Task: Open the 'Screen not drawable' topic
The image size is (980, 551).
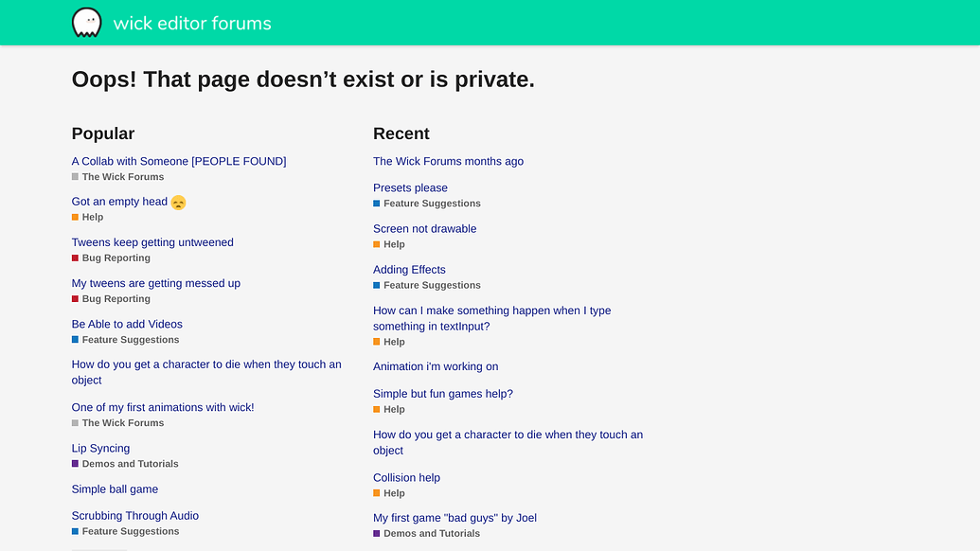Action: tap(424, 229)
